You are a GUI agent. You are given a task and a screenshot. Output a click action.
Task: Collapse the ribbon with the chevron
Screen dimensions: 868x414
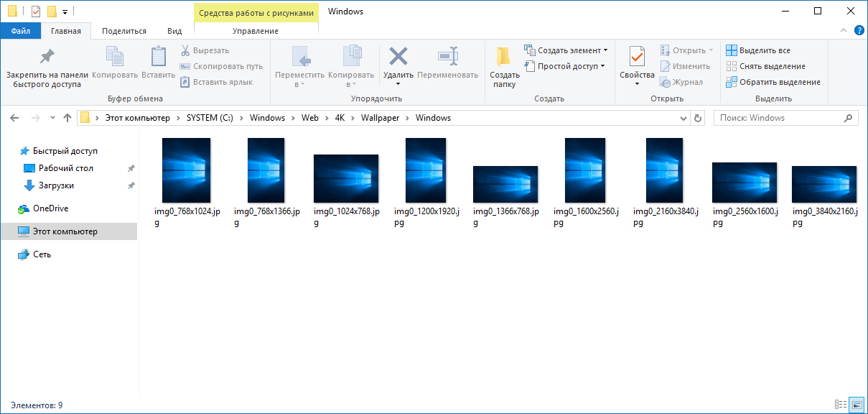(844, 31)
